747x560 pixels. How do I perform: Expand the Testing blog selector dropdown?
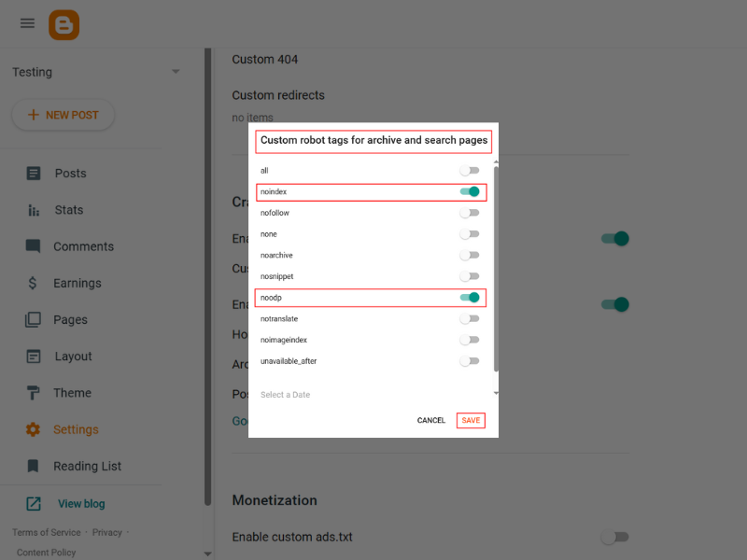(175, 71)
